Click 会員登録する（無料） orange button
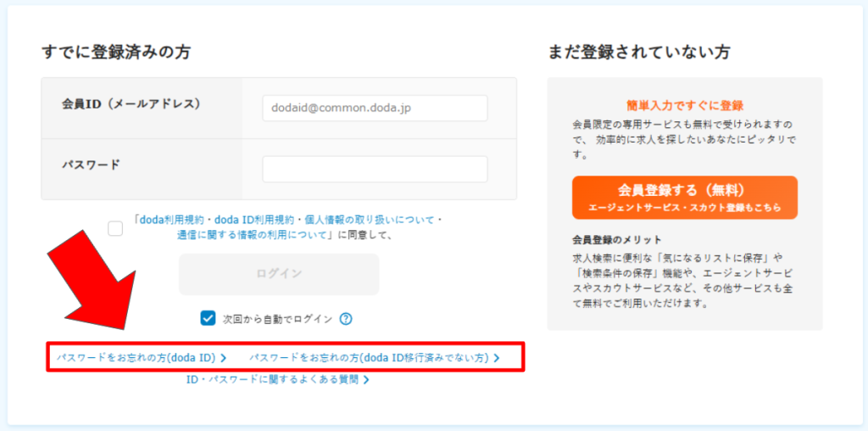 click(685, 197)
